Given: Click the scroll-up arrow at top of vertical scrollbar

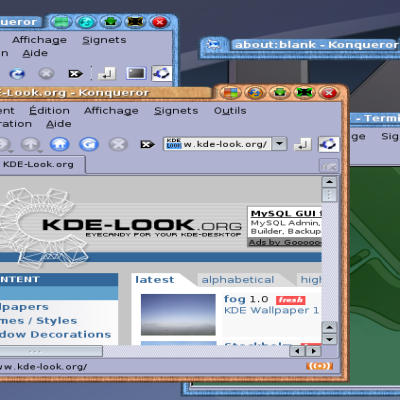Looking at the screenshot, I should tap(329, 182).
